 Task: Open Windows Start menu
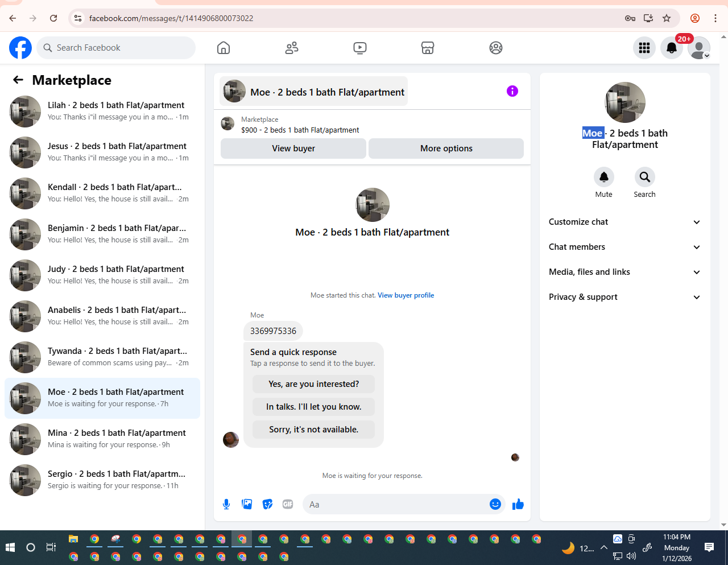click(10, 547)
